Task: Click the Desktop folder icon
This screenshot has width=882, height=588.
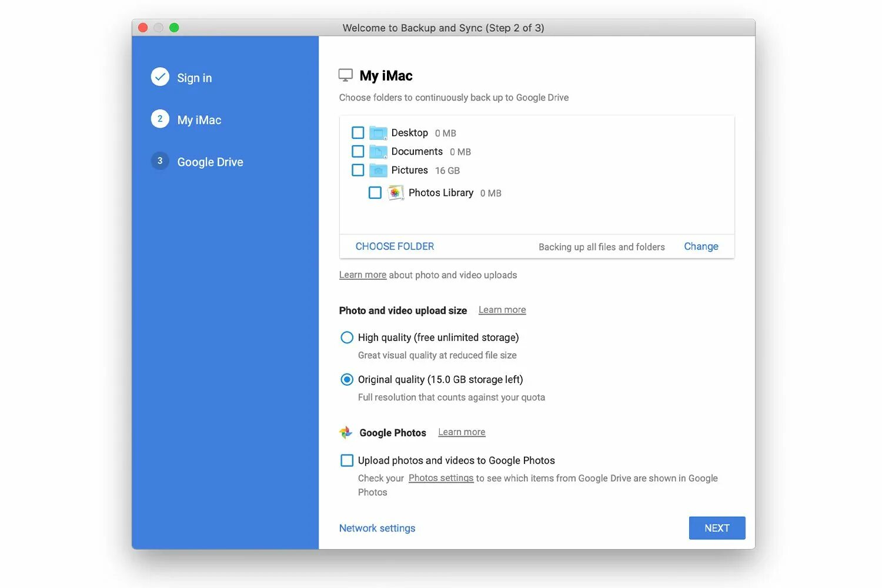Action: 378,133
